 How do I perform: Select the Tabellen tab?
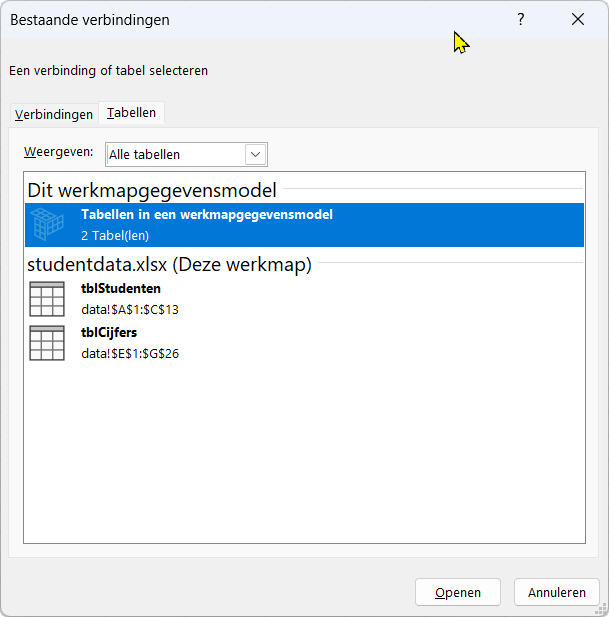(x=132, y=113)
